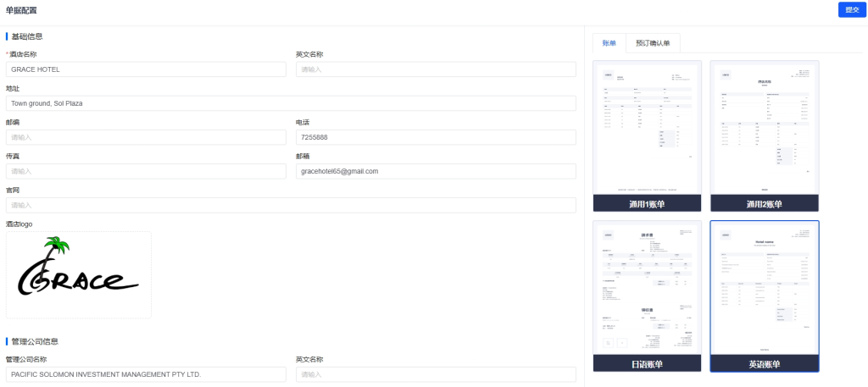Focus the hotel 英文名称 input field
Image resolution: width=868 pixels, height=387 pixels.
click(436, 69)
